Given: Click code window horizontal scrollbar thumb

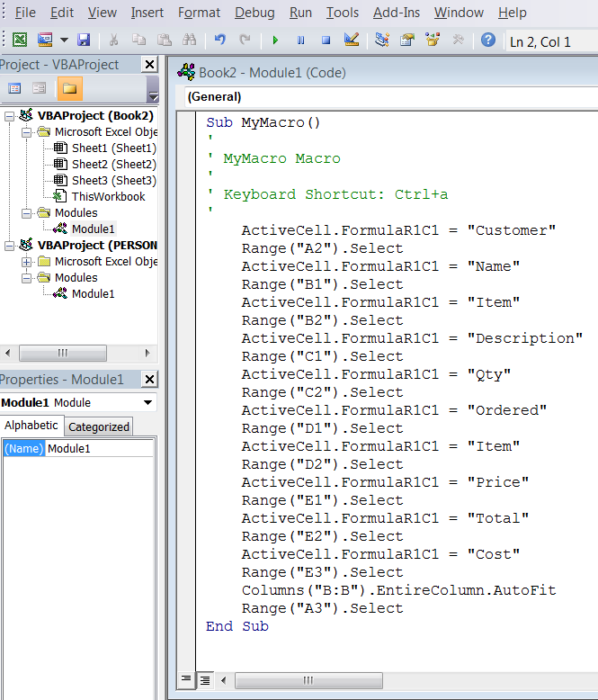Looking at the screenshot, I should 308,681.
